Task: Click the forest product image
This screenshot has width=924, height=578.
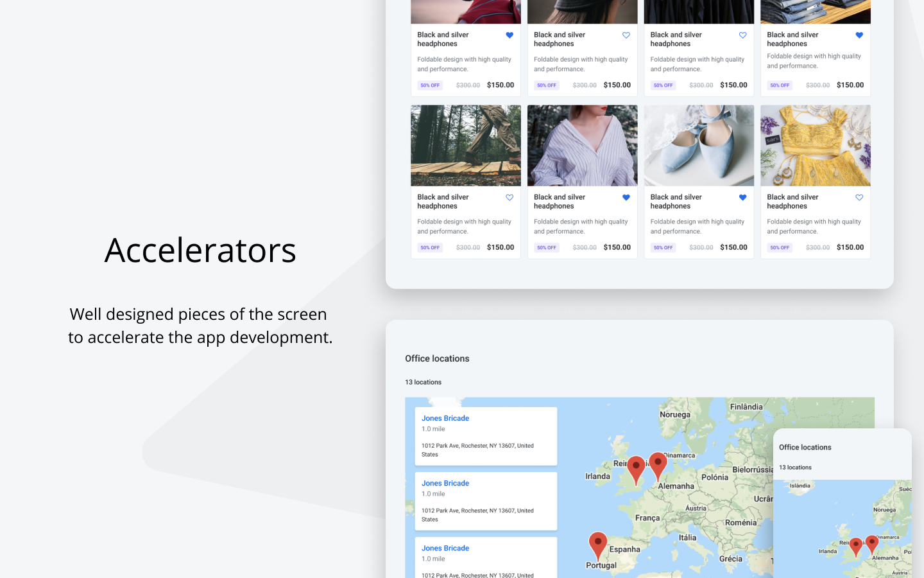Action: [x=465, y=145]
